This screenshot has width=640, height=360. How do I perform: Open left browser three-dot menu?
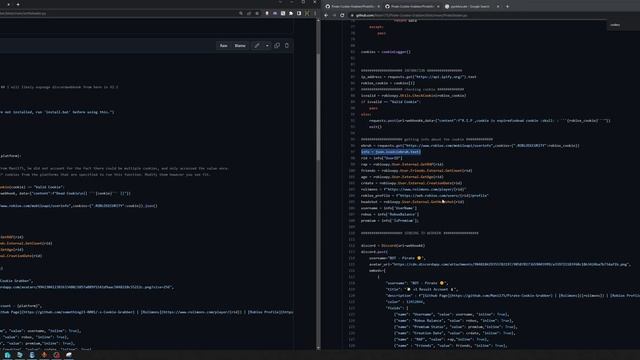point(315,13)
